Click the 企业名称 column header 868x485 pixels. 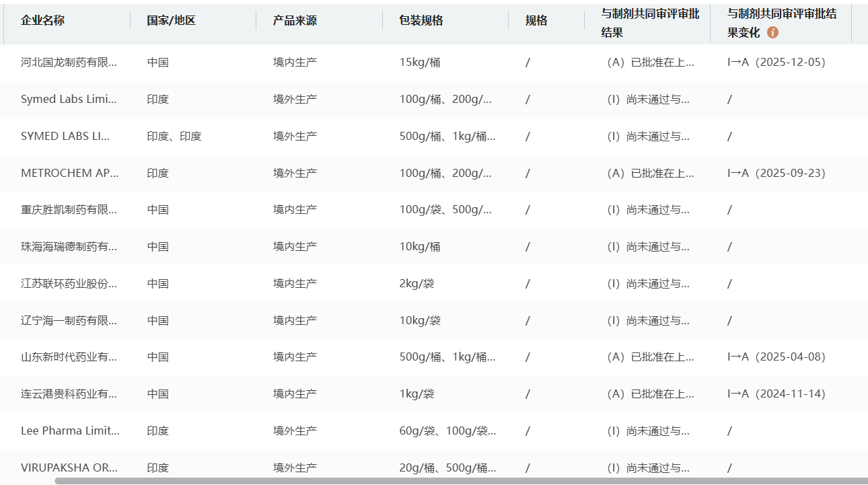[42, 20]
